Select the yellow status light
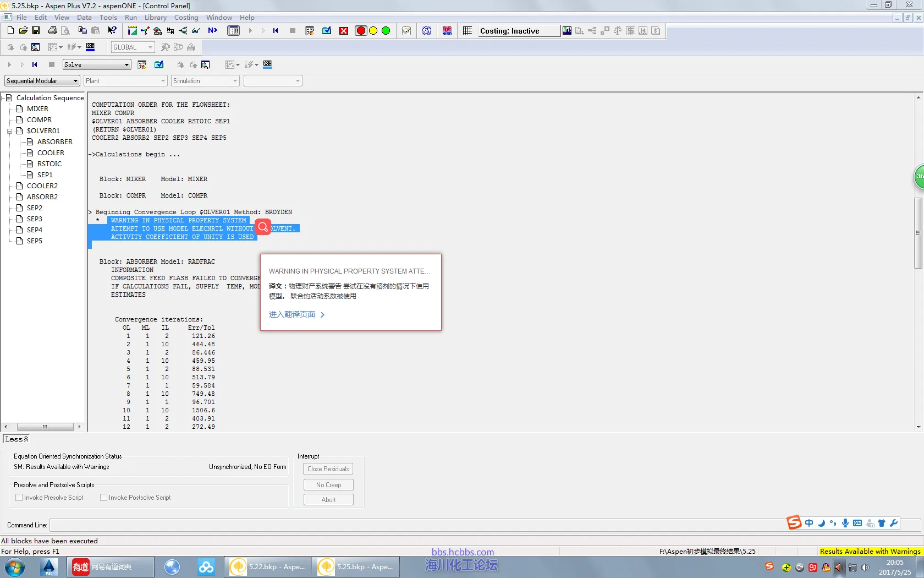This screenshot has width=924, height=578. [x=373, y=31]
